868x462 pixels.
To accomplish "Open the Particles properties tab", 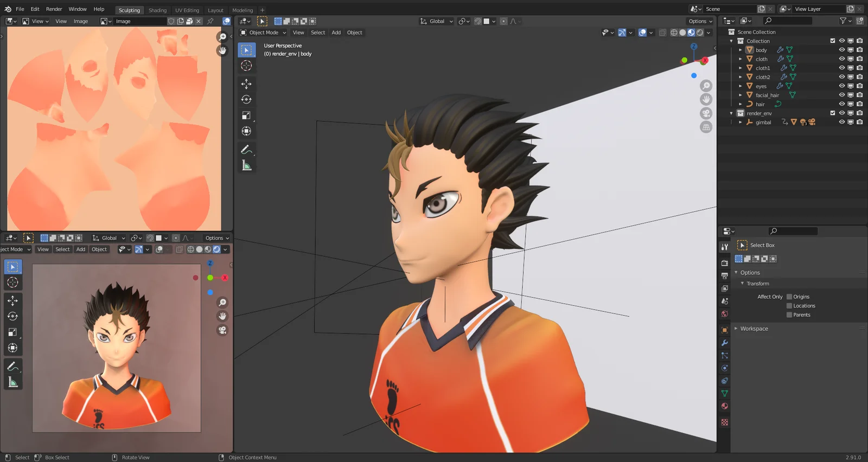I will (x=725, y=356).
